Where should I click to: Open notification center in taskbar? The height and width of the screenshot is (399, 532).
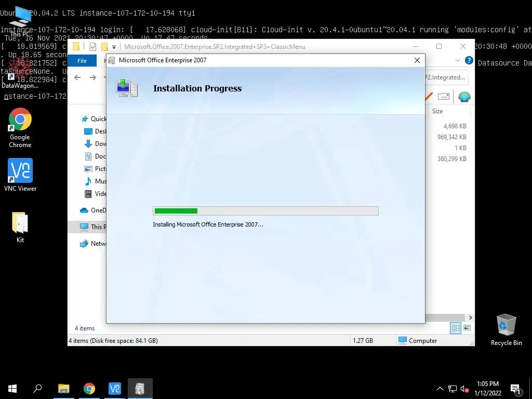click(x=516, y=389)
